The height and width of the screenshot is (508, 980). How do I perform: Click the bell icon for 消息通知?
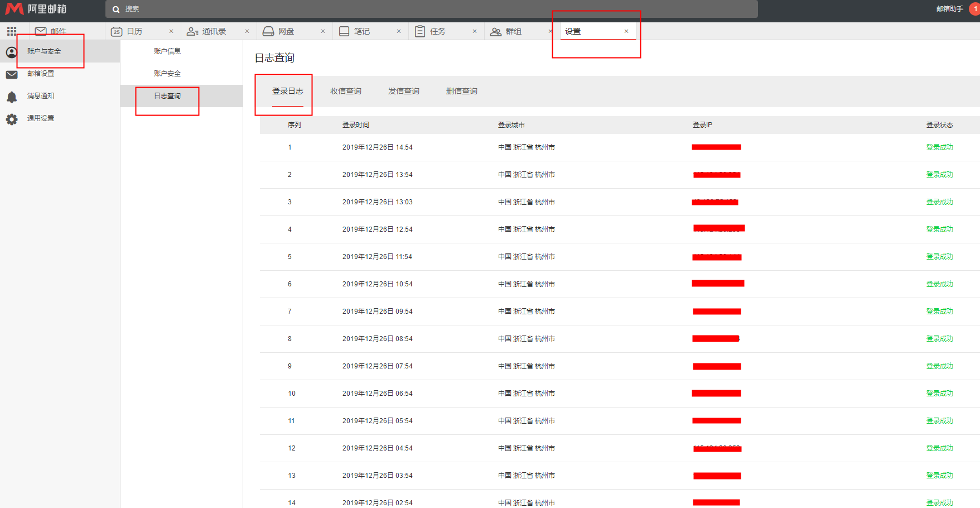click(12, 97)
